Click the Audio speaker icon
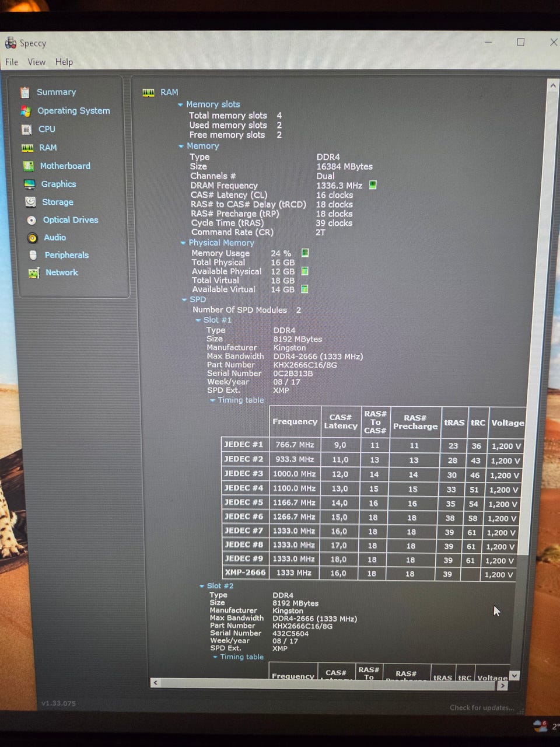Viewport: 560px width, 747px height. [33, 238]
